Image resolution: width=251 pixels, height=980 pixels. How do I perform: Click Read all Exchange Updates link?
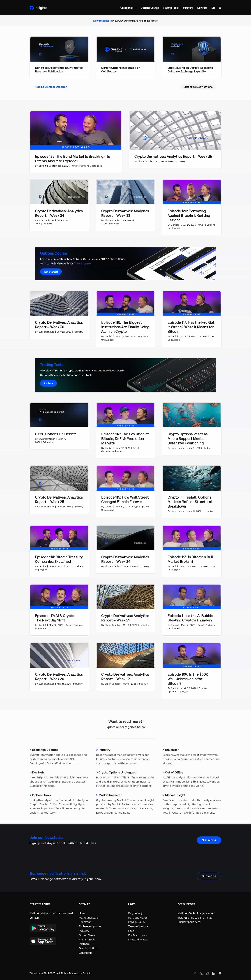click(x=51, y=87)
